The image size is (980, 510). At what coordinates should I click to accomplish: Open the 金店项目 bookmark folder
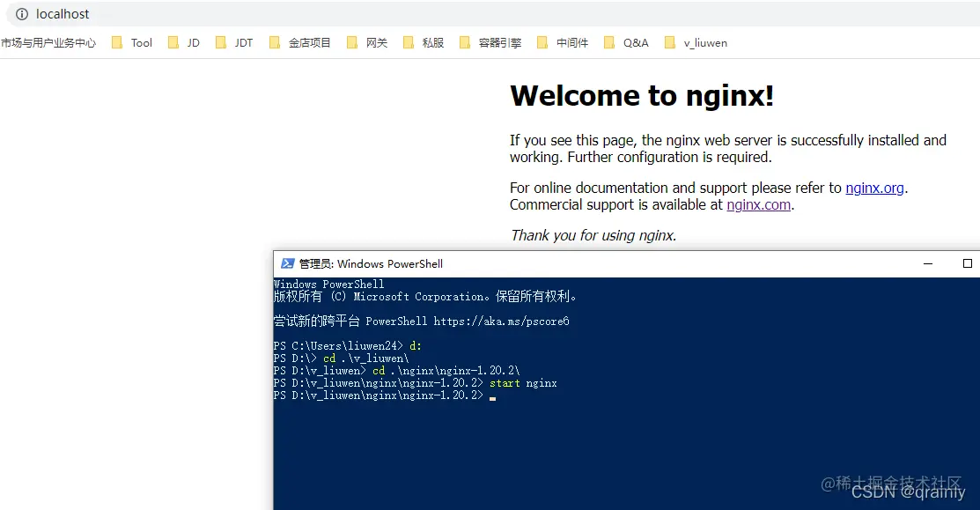coord(299,42)
